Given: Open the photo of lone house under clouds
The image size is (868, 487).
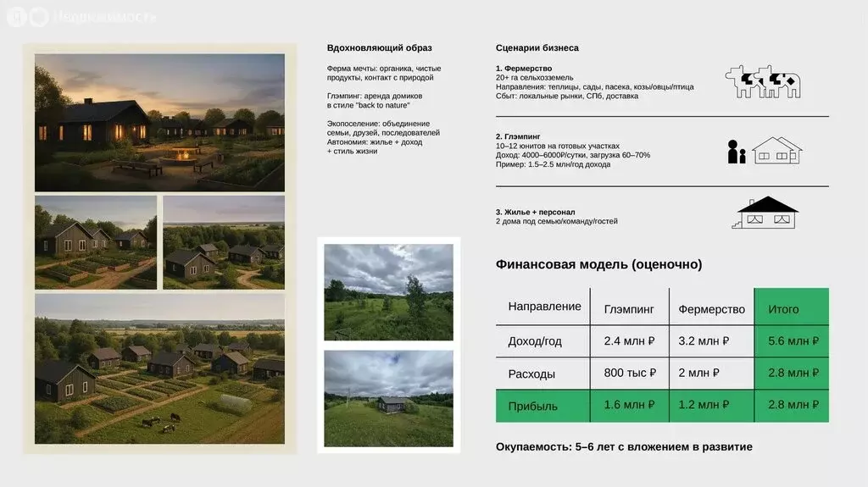Looking at the screenshot, I should coord(388,398).
